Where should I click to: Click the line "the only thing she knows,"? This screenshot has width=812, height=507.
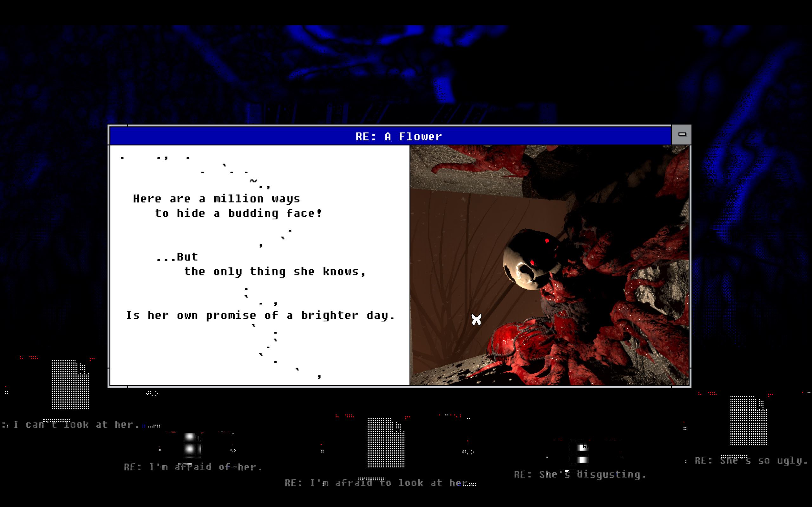tap(274, 272)
